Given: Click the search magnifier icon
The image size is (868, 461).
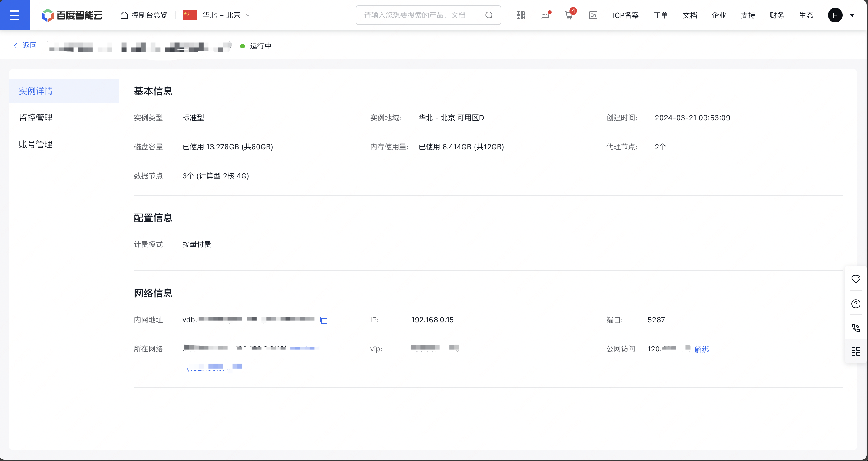Looking at the screenshot, I should click(x=489, y=15).
